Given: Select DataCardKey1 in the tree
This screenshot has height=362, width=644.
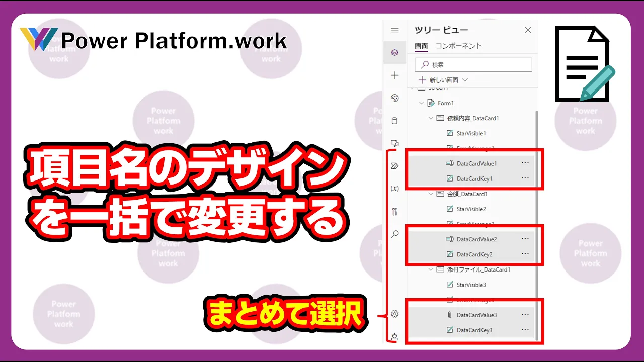Looking at the screenshot, I should pos(474,178).
